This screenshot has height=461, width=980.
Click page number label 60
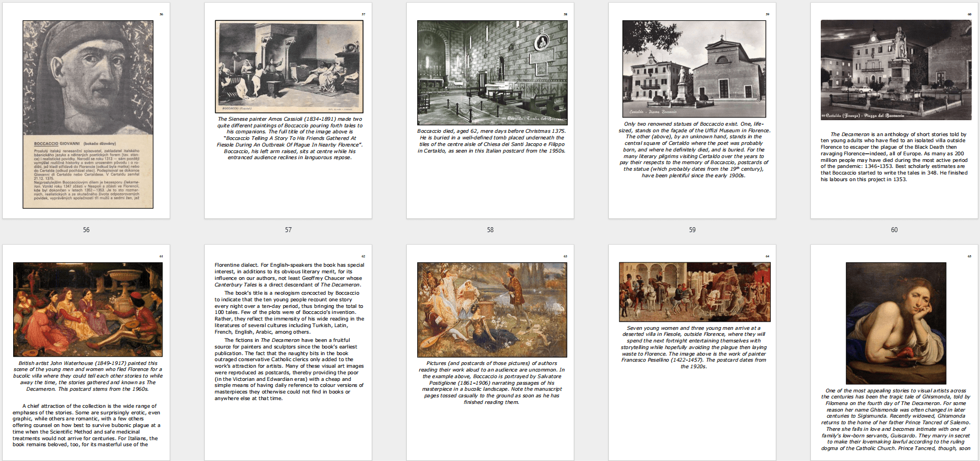894,230
